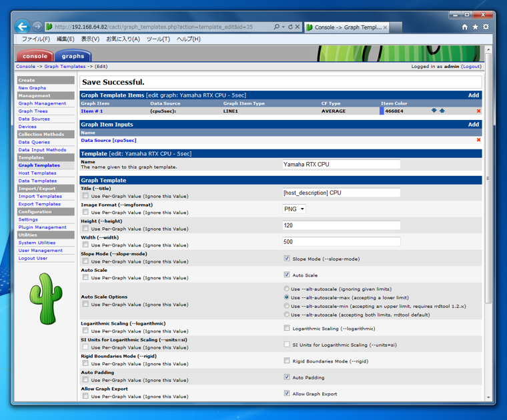Open the browser Tools gear icon

pyautogui.click(x=486, y=27)
